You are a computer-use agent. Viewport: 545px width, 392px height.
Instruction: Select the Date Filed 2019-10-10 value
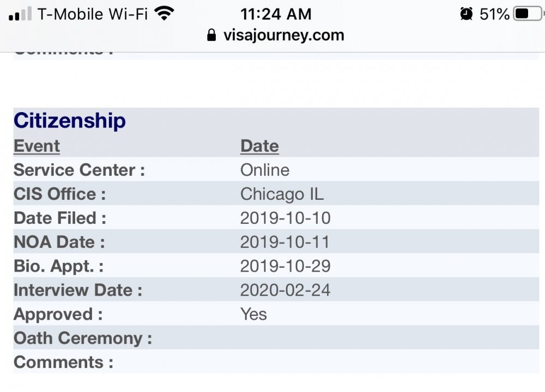click(286, 218)
